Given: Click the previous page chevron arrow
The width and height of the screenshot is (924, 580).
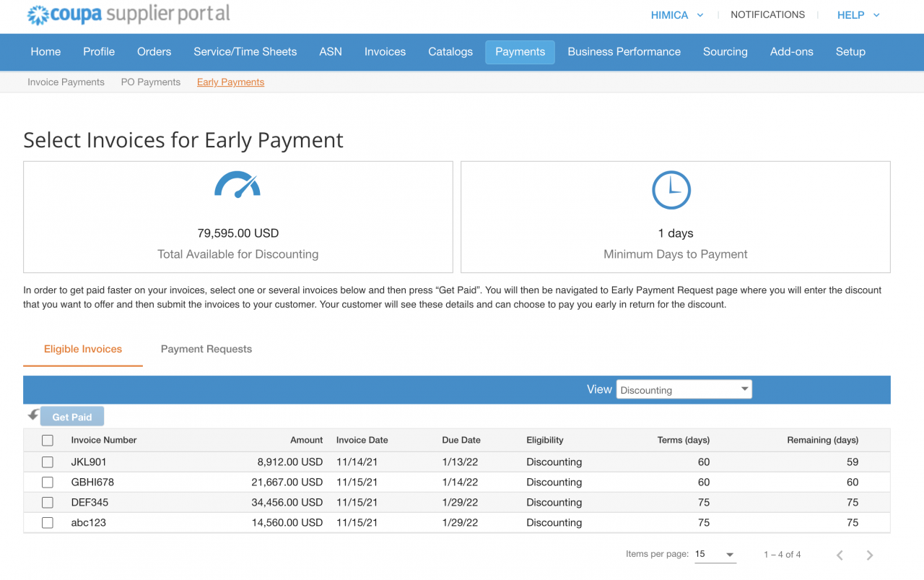Looking at the screenshot, I should click(840, 555).
